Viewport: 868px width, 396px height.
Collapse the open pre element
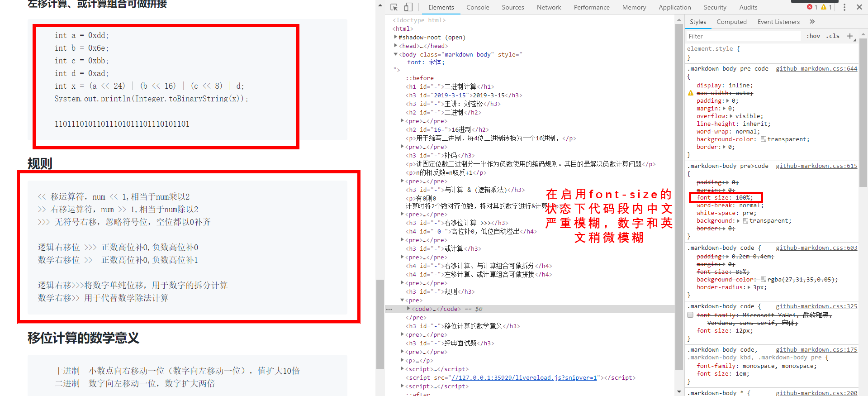(402, 300)
